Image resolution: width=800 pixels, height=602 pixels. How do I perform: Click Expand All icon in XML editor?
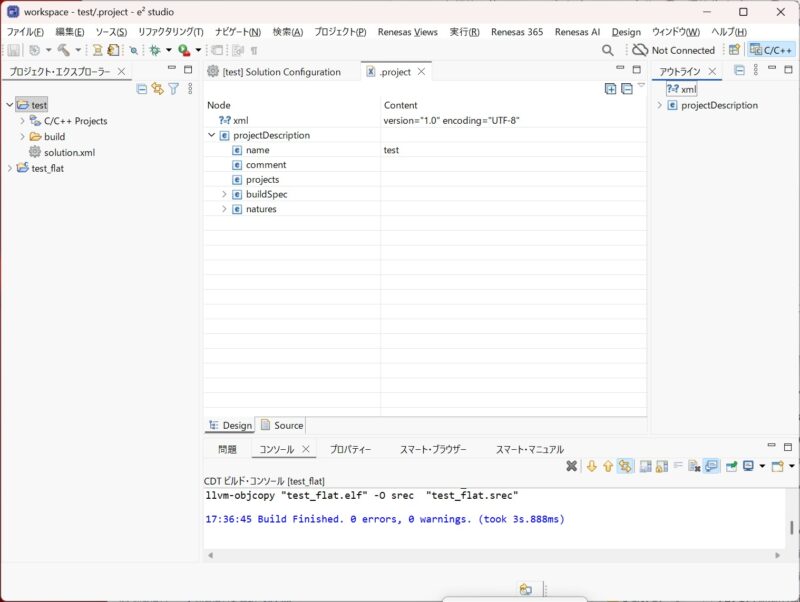point(611,89)
